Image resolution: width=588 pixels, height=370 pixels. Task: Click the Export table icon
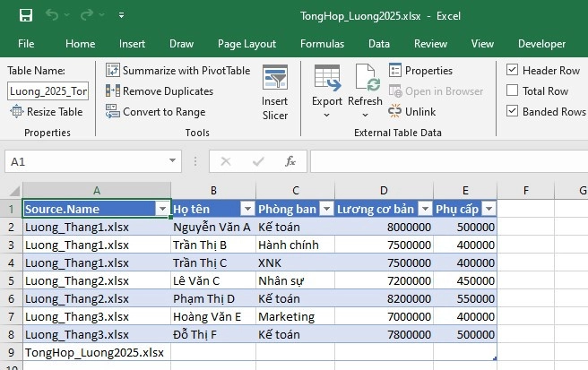327,78
